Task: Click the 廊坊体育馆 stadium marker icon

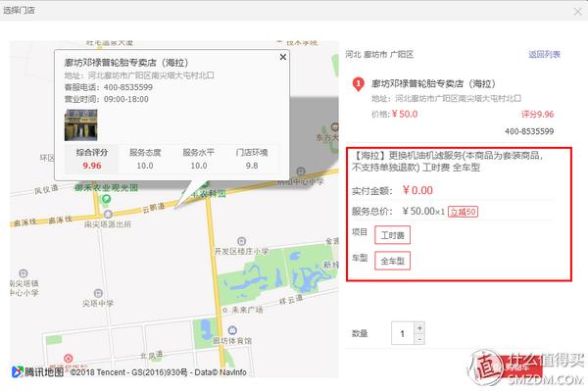Action: (x=232, y=330)
